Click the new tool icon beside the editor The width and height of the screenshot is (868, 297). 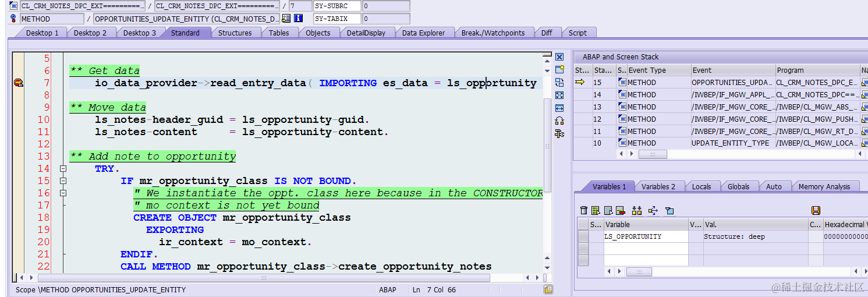coord(559,69)
